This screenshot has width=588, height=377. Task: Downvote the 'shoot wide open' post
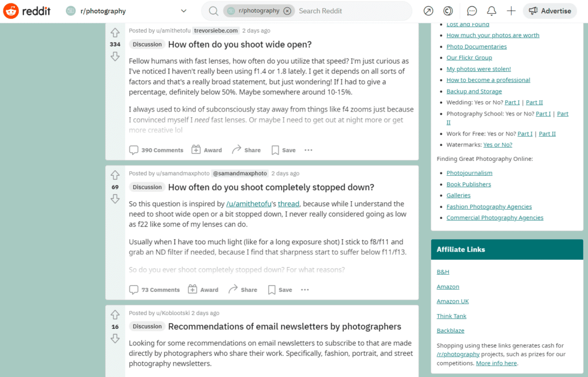tap(115, 56)
